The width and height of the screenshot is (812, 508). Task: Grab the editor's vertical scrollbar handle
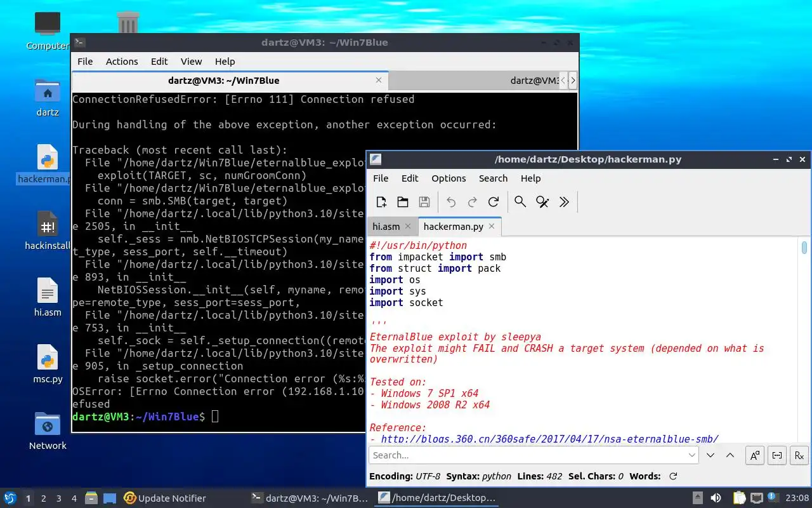point(804,248)
